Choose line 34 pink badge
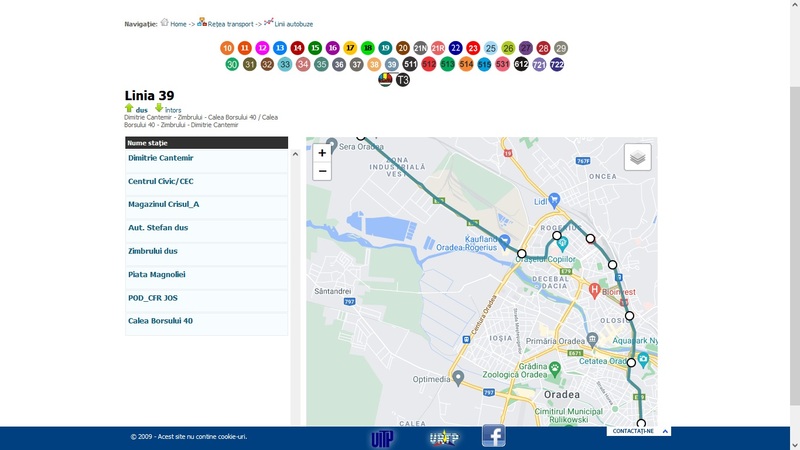This screenshot has height=450, width=800. 303,64
